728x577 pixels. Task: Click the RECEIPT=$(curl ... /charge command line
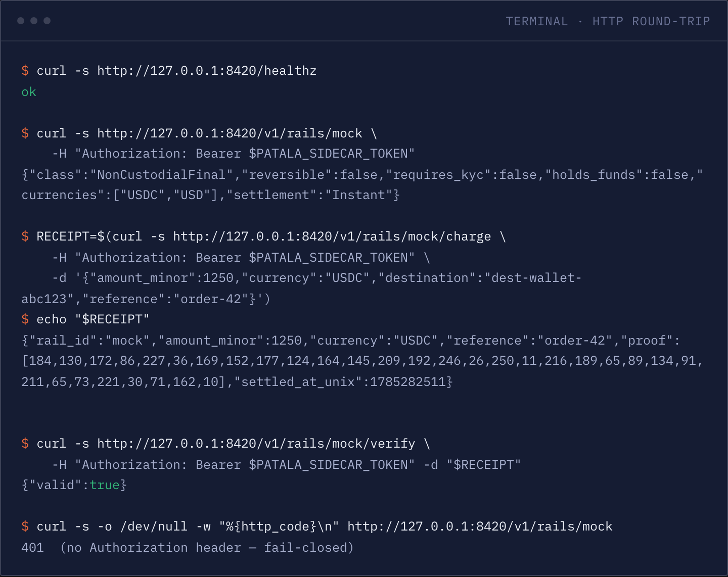tap(263, 236)
